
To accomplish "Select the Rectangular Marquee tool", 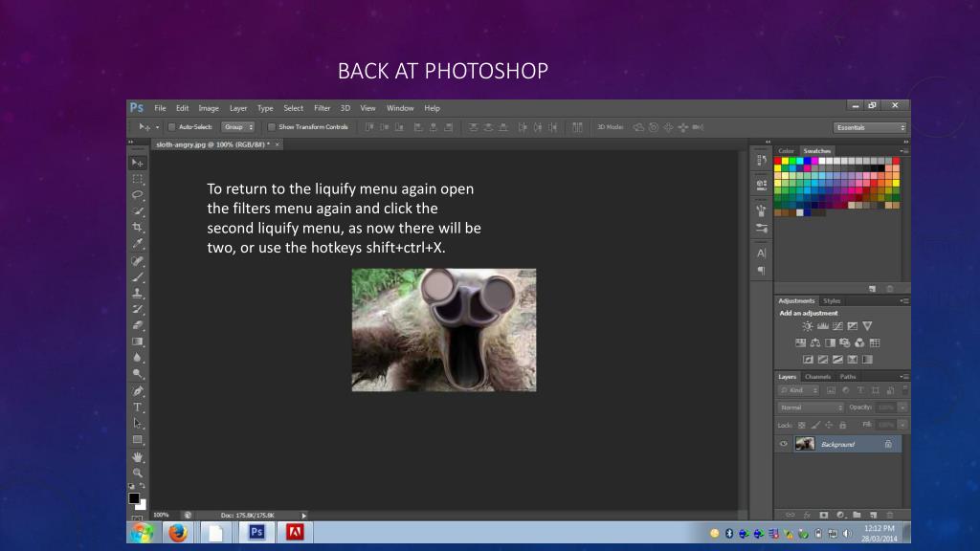I will (x=138, y=179).
